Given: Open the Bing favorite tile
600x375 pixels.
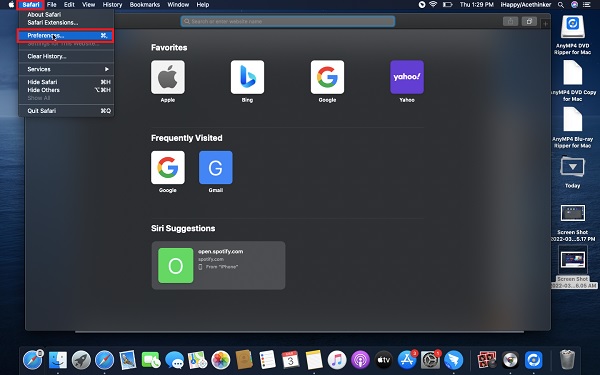Looking at the screenshot, I should [247, 77].
